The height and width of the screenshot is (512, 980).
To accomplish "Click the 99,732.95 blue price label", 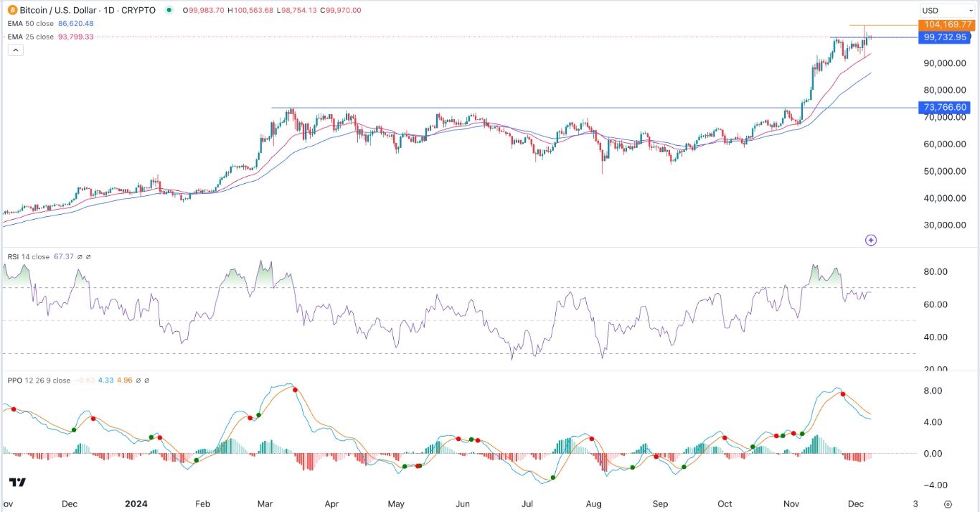I will (946, 37).
